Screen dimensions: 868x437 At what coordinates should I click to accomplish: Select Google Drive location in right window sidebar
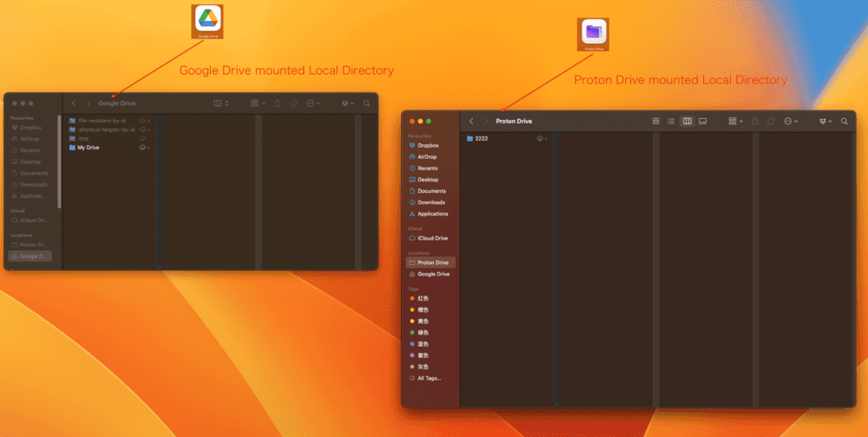[x=432, y=275]
